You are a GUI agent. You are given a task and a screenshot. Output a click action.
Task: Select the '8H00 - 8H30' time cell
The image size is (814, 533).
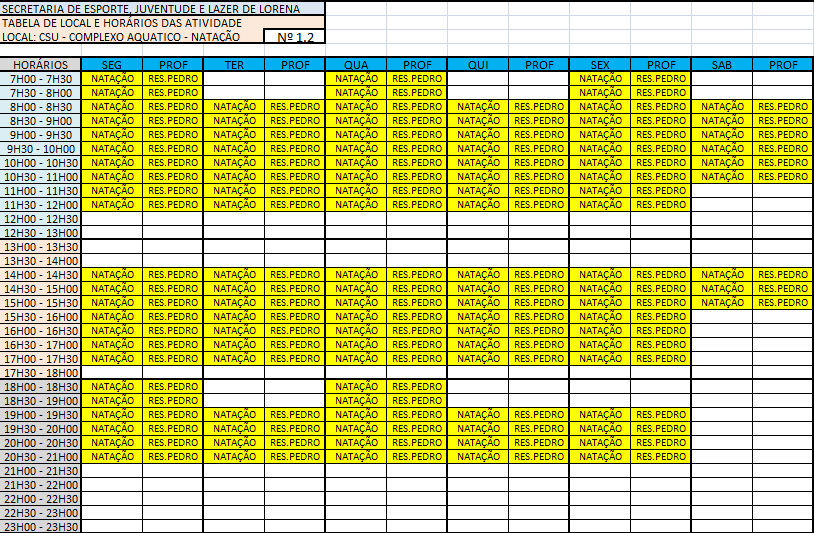click(40, 107)
